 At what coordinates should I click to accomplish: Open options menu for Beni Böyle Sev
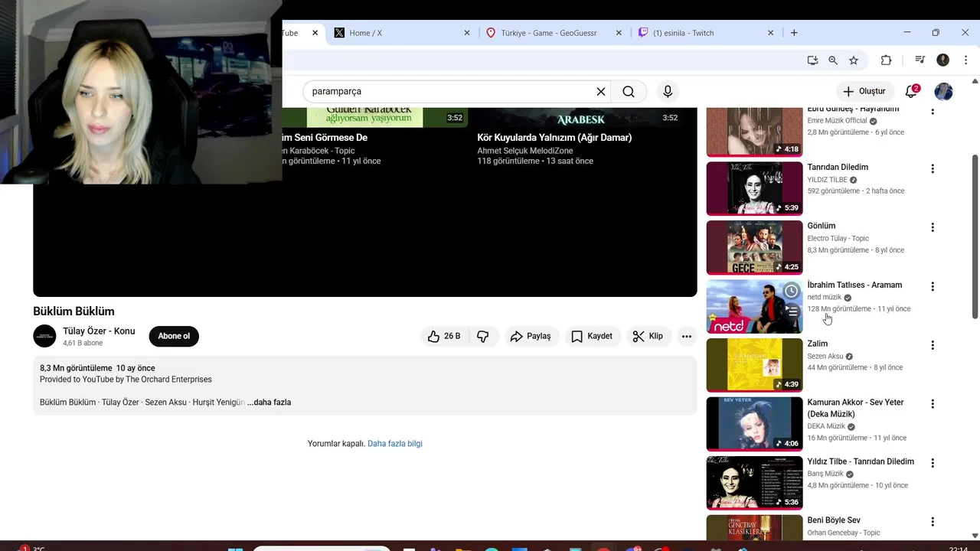933,522
